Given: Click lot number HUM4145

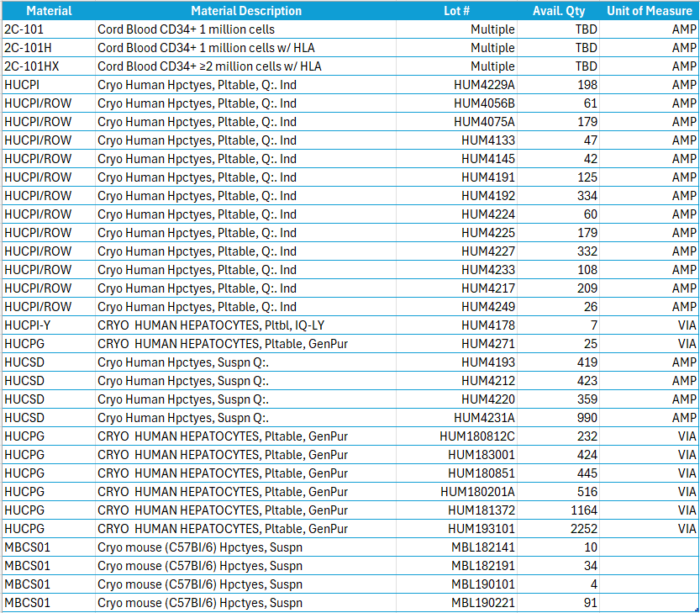Looking at the screenshot, I should click(x=488, y=159).
